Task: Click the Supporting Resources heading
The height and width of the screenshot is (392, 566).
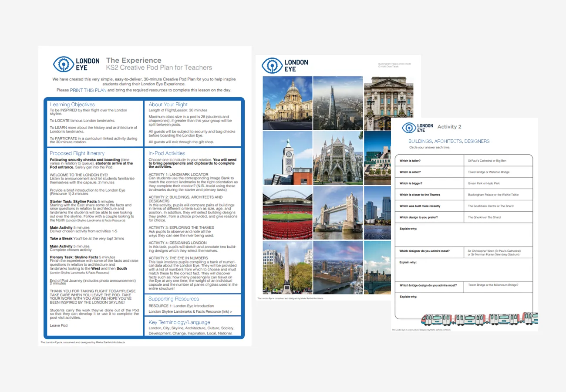Action: click(x=174, y=299)
